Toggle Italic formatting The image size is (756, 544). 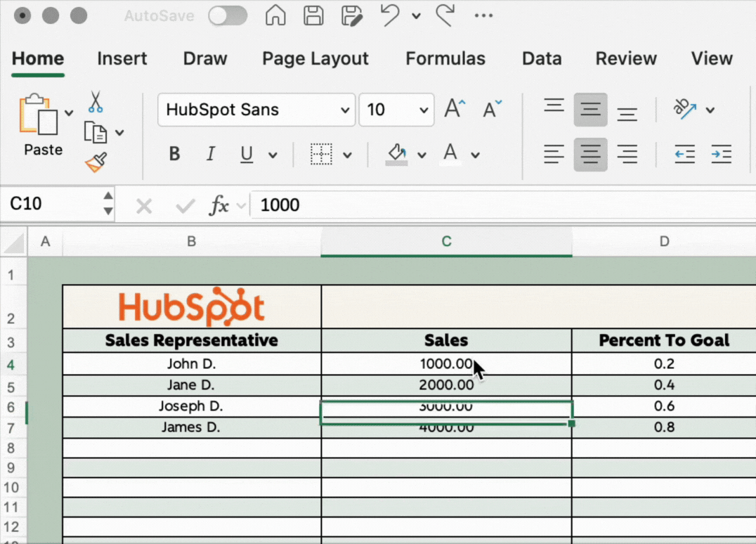click(x=210, y=155)
